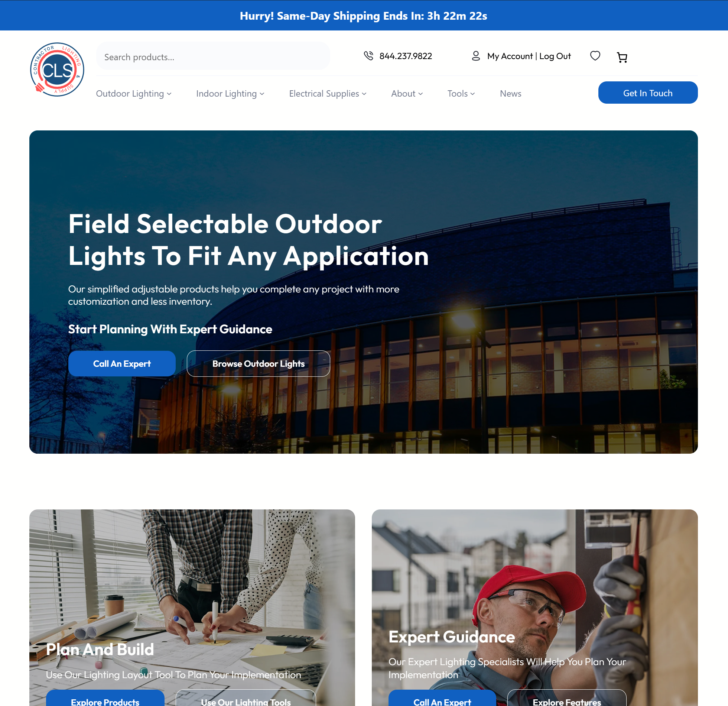Screen dimensions: 728x706
Task: Expand the Indoor Lighting dropdown
Action: (230, 94)
